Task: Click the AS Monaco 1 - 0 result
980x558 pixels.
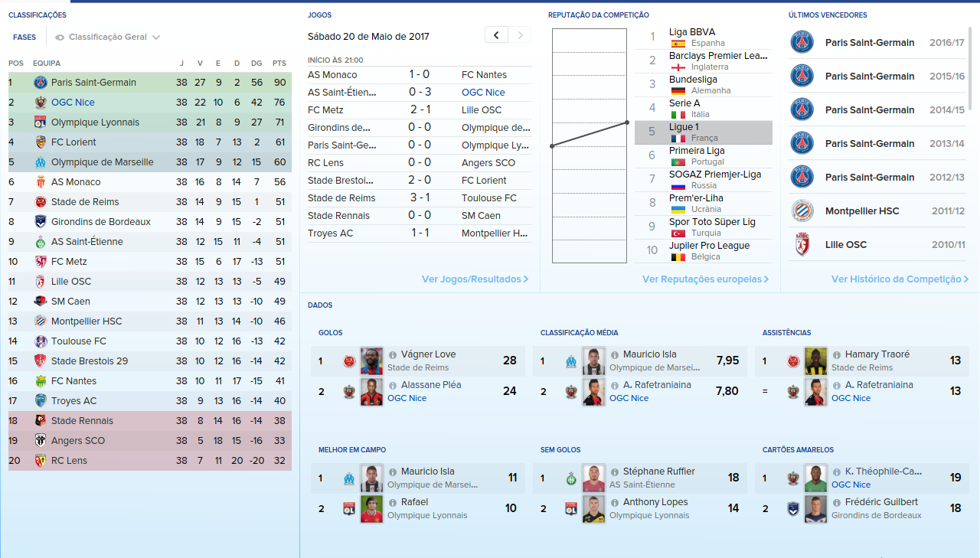Action: 419,74
